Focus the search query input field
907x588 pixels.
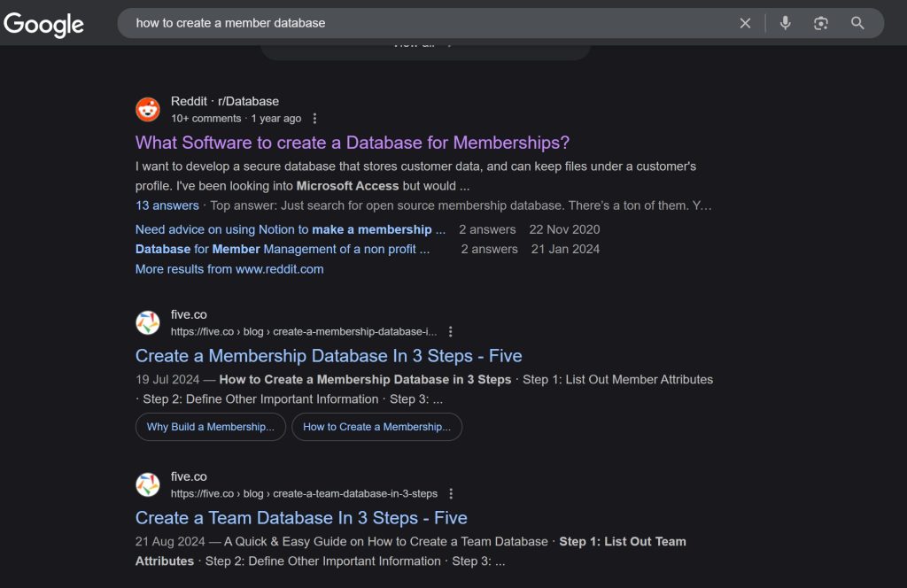click(x=425, y=23)
